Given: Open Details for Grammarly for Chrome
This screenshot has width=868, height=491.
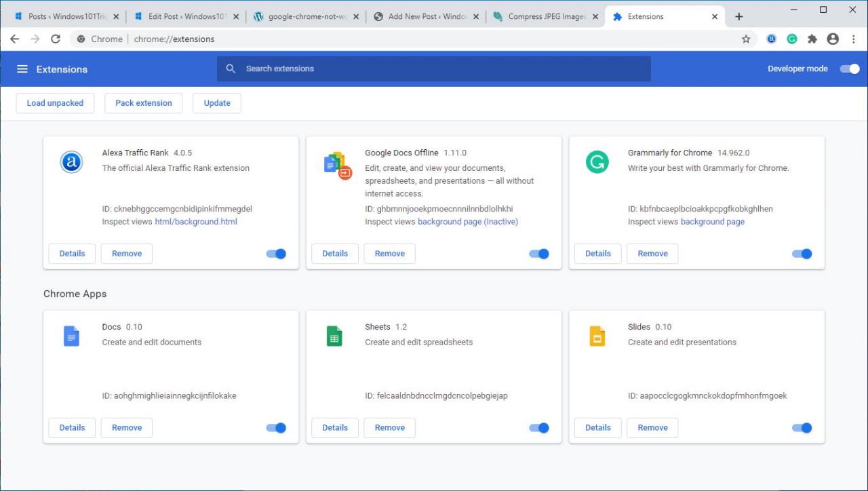Looking at the screenshot, I should click(598, 254).
